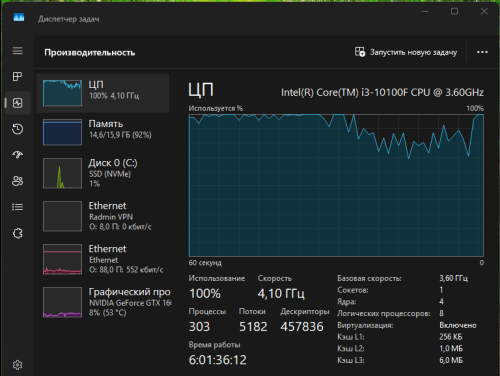Screen dimensions: 500x376
Task: Open Task Manager settings gear
Action: click(x=18, y=365)
